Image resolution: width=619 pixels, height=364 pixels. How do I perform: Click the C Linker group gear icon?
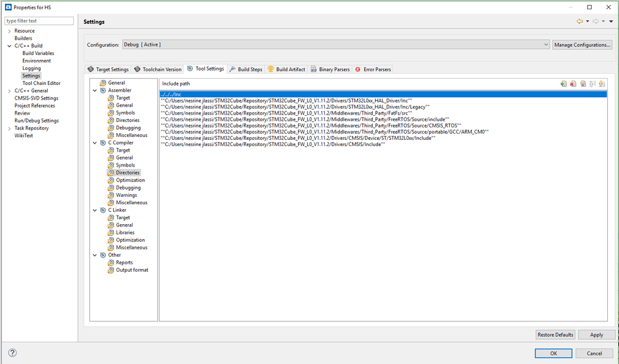click(103, 210)
